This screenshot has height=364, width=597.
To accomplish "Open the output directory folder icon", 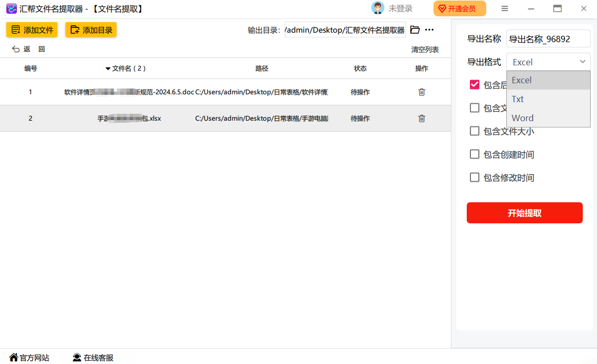I will [415, 30].
